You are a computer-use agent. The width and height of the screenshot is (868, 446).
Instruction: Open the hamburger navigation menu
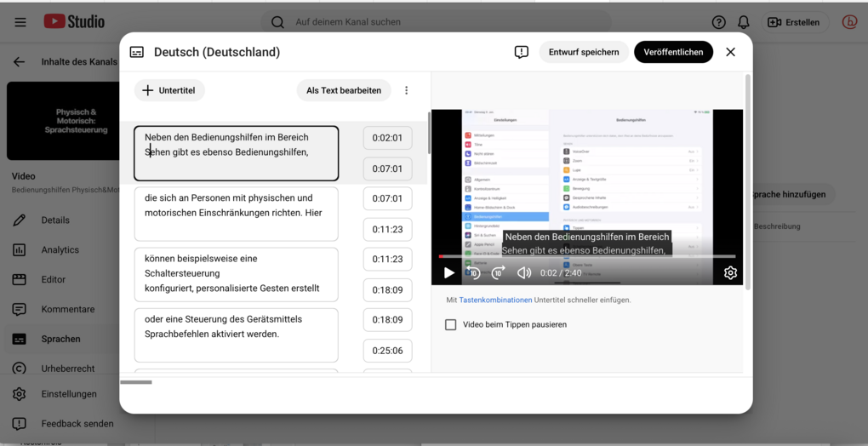click(x=20, y=22)
